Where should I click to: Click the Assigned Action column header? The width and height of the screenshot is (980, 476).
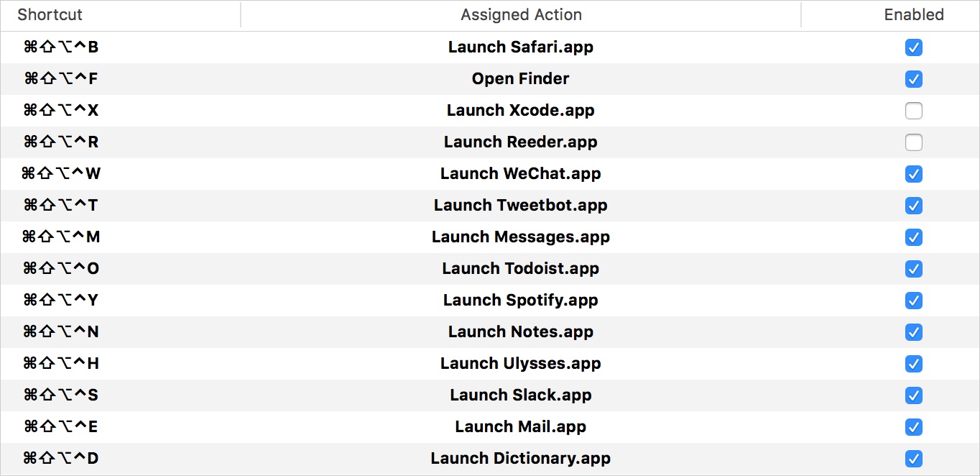[521, 14]
